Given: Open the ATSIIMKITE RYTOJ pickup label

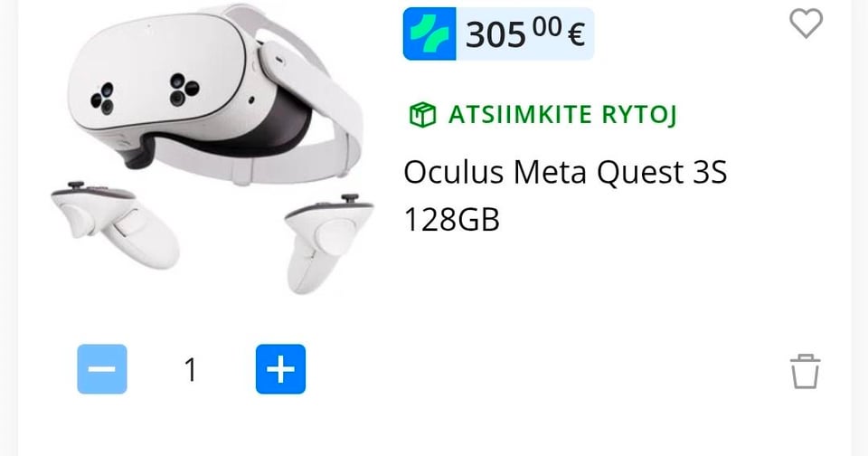Looking at the screenshot, I should pyautogui.click(x=562, y=115).
